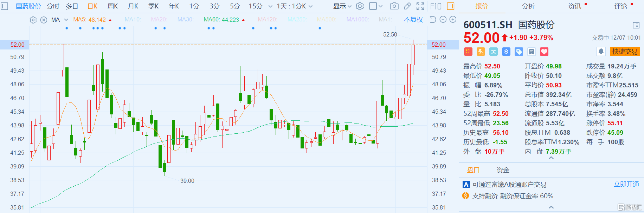Switch to the 分时 intraday view
This screenshot has width=644, height=213.
click(53, 6)
